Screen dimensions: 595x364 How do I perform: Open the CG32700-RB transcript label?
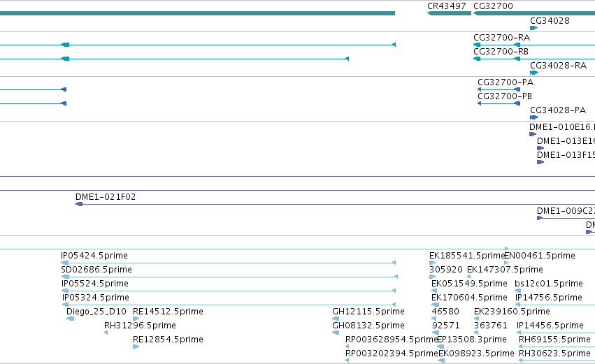tap(501, 52)
